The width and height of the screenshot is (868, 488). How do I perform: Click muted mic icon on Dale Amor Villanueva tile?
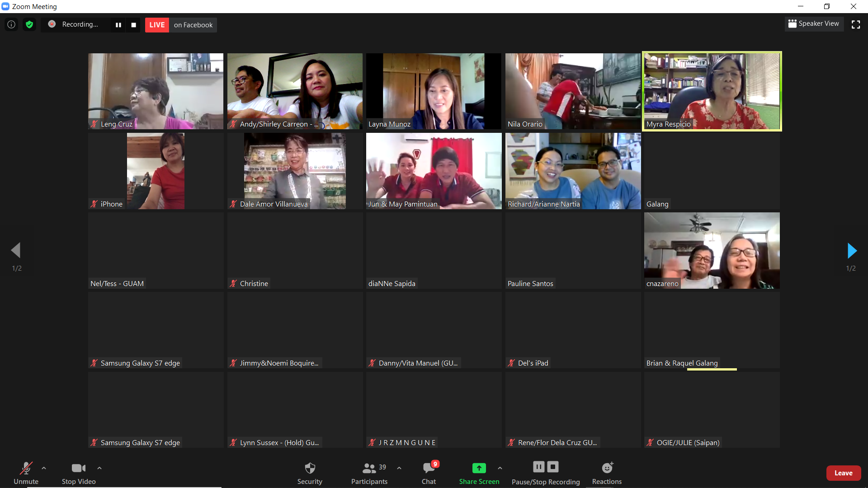click(x=233, y=204)
